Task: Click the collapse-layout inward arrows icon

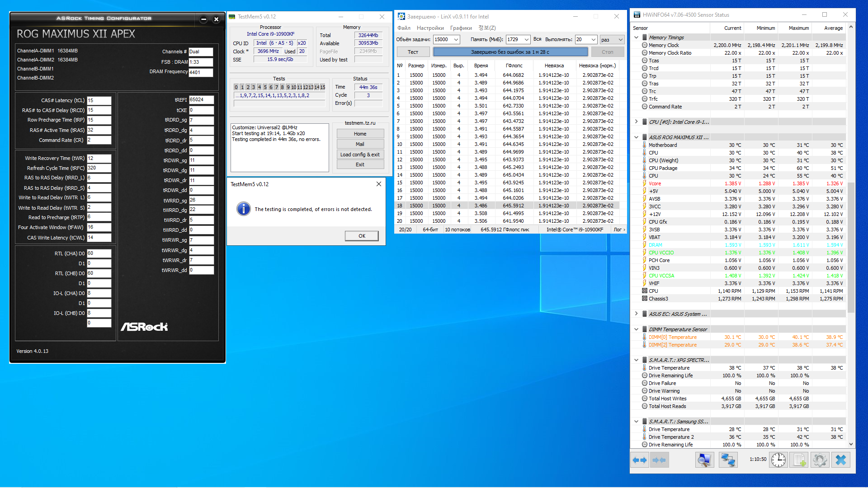Action: [x=659, y=460]
